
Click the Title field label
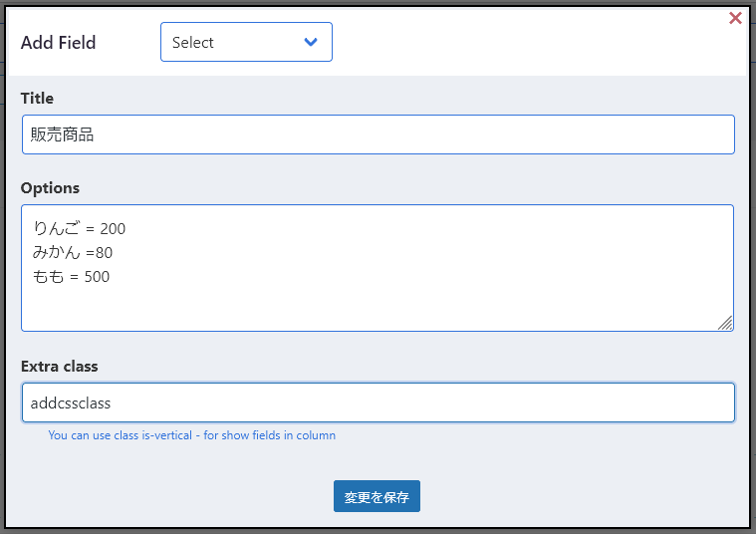pyautogui.click(x=37, y=98)
